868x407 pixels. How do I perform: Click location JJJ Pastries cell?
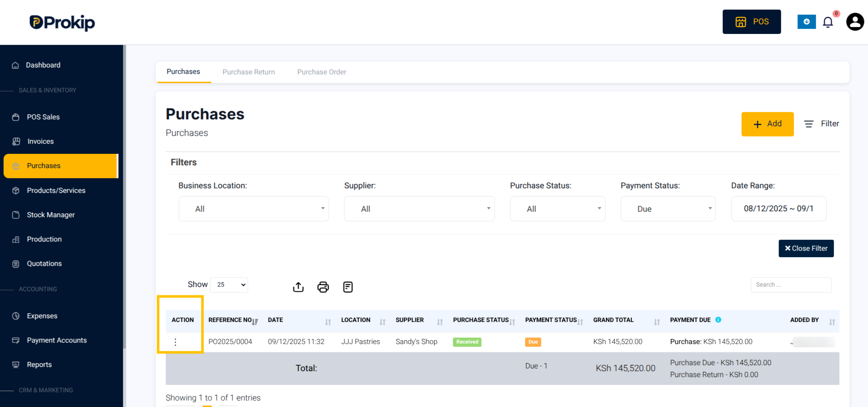click(361, 342)
